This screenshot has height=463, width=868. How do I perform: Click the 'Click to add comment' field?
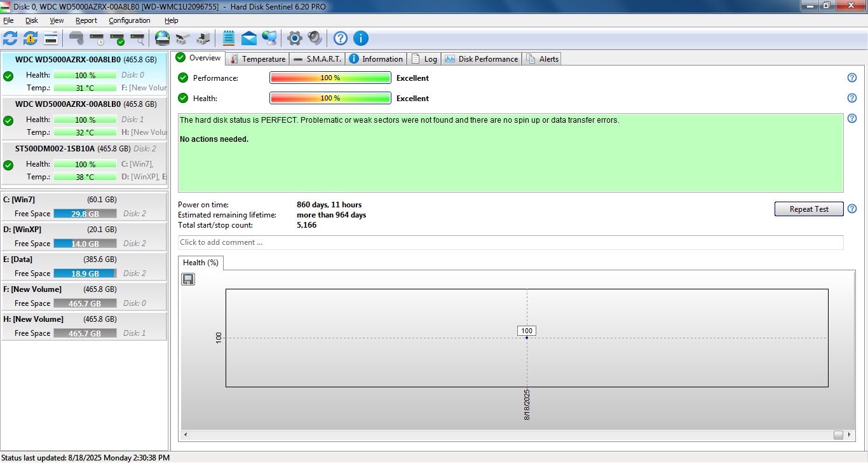coord(511,242)
